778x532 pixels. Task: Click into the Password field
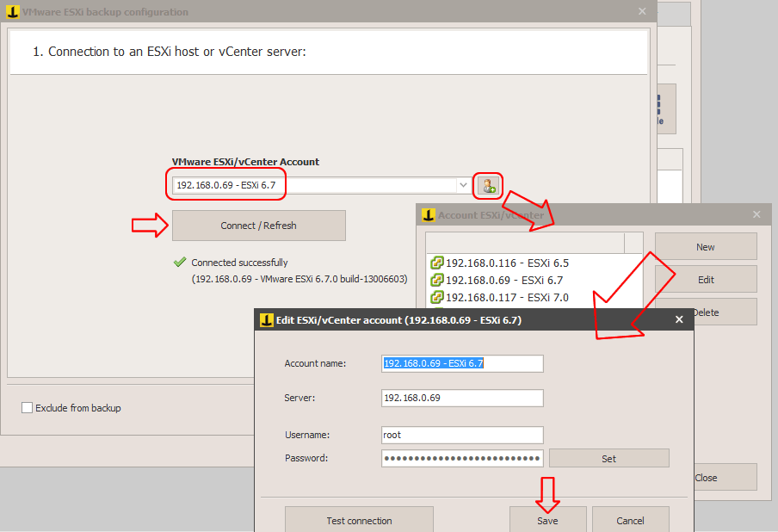click(462, 458)
